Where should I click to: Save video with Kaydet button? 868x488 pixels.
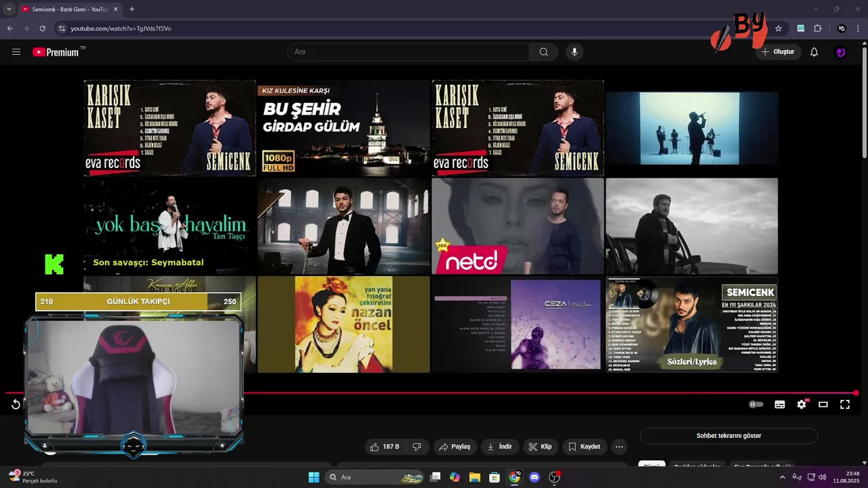coord(584,447)
